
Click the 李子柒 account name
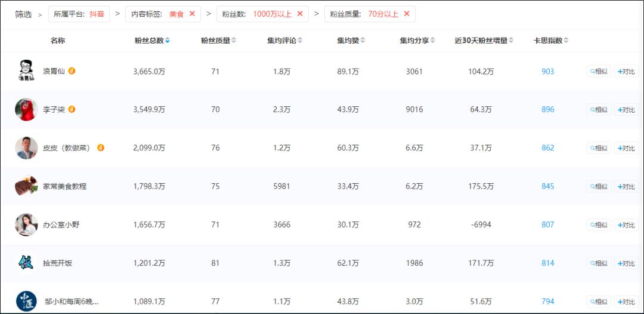(x=54, y=110)
